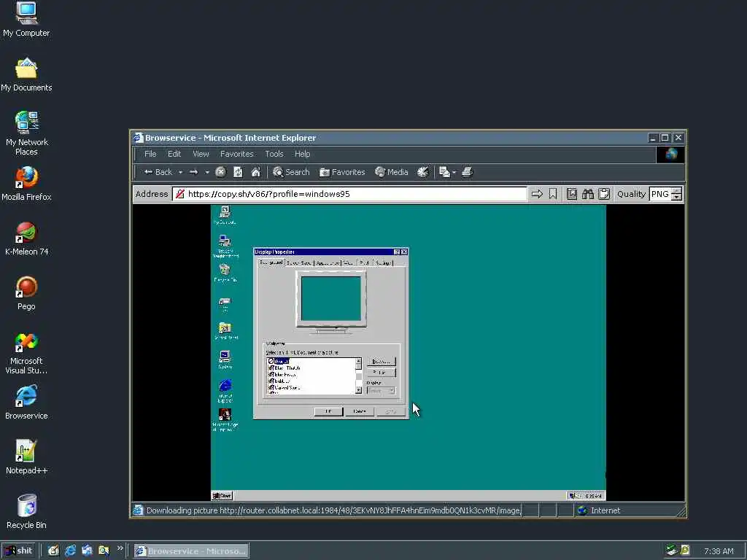
Task: Open the Notepad++ desktop shortcut
Action: [x=26, y=457]
